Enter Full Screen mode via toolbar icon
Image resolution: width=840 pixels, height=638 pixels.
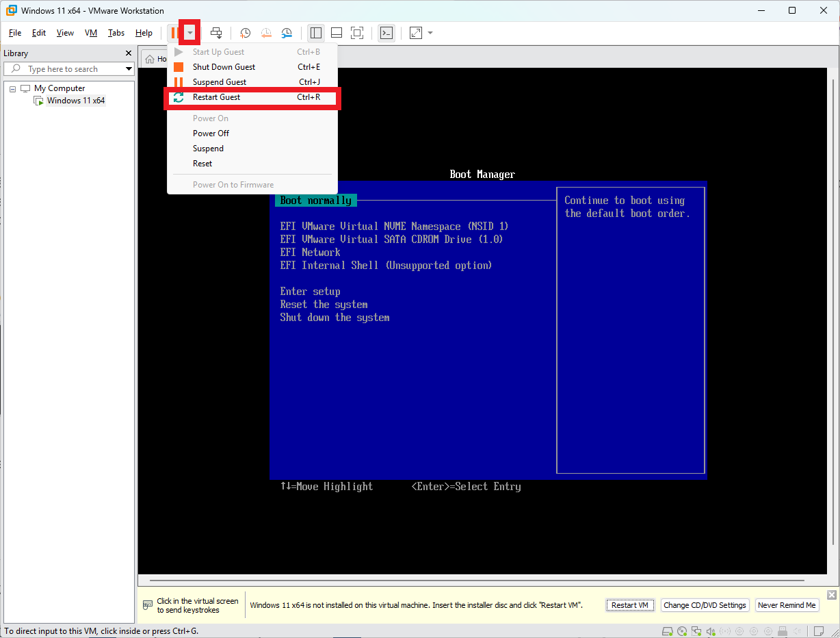pyautogui.click(x=357, y=33)
